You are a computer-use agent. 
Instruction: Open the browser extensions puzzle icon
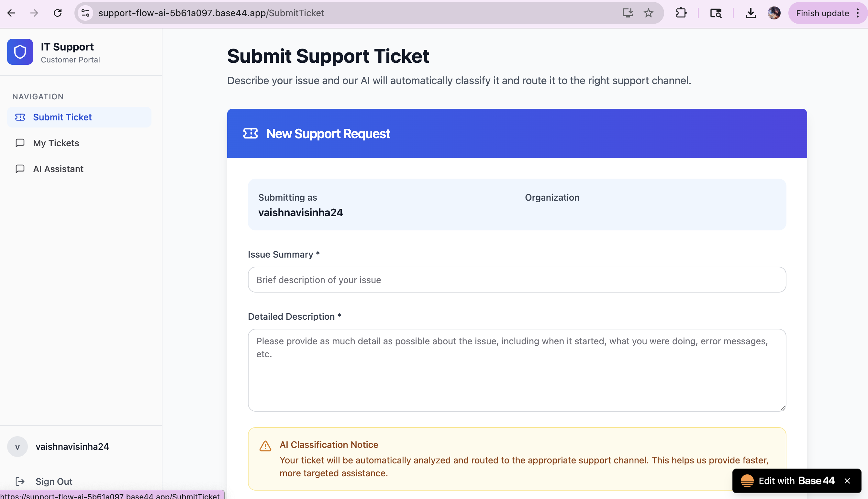[x=681, y=13]
